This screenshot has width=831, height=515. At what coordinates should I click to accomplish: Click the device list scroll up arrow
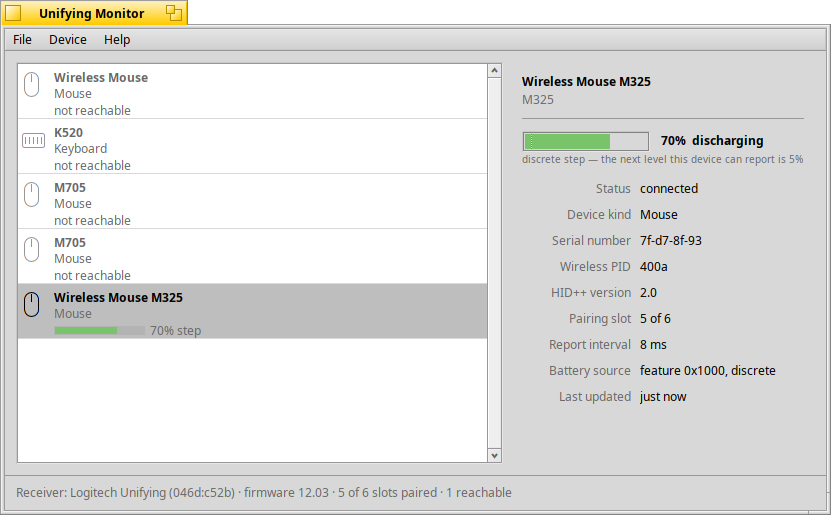point(494,70)
